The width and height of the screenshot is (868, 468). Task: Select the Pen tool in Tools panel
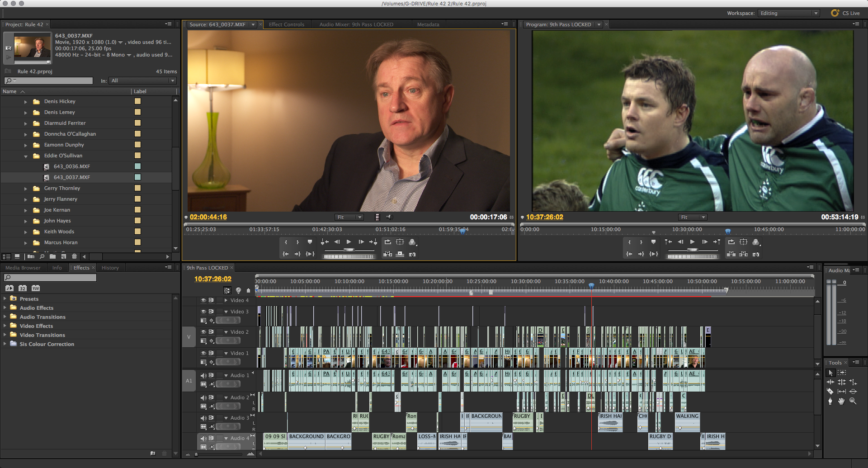830,401
